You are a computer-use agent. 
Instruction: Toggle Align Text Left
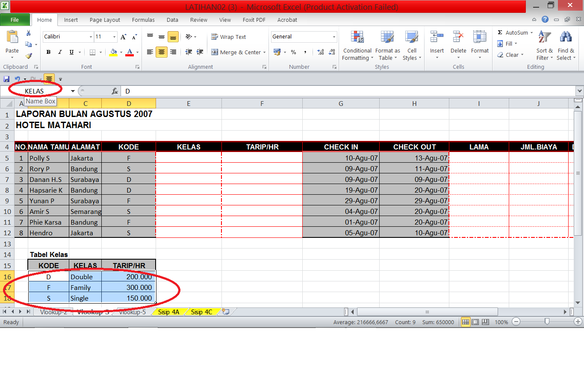pyautogui.click(x=150, y=52)
